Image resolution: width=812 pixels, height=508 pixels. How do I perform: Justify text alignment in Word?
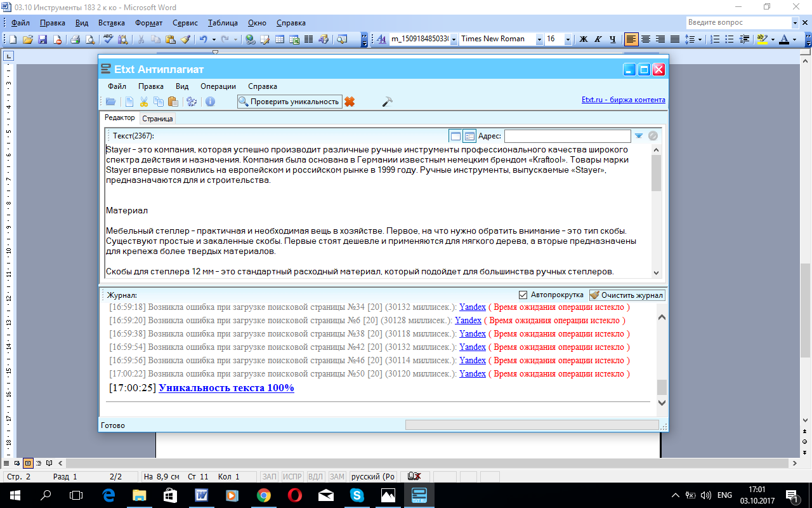(675, 39)
